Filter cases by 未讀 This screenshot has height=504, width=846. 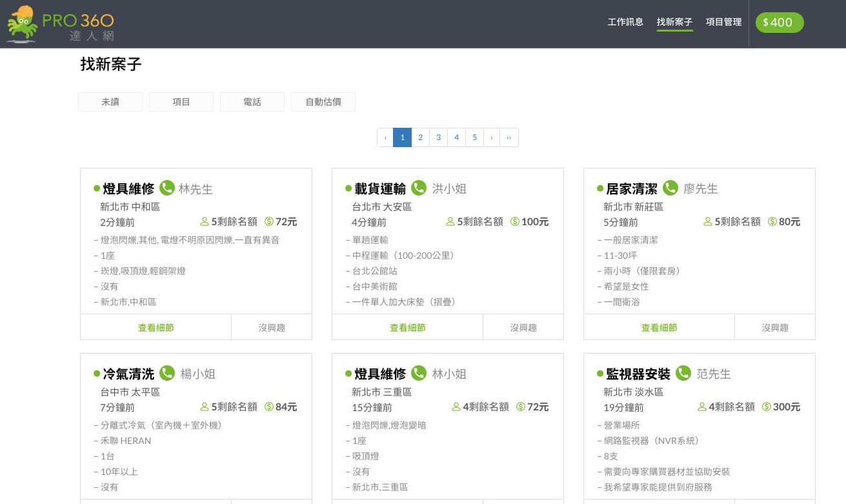pyautogui.click(x=110, y=102)
